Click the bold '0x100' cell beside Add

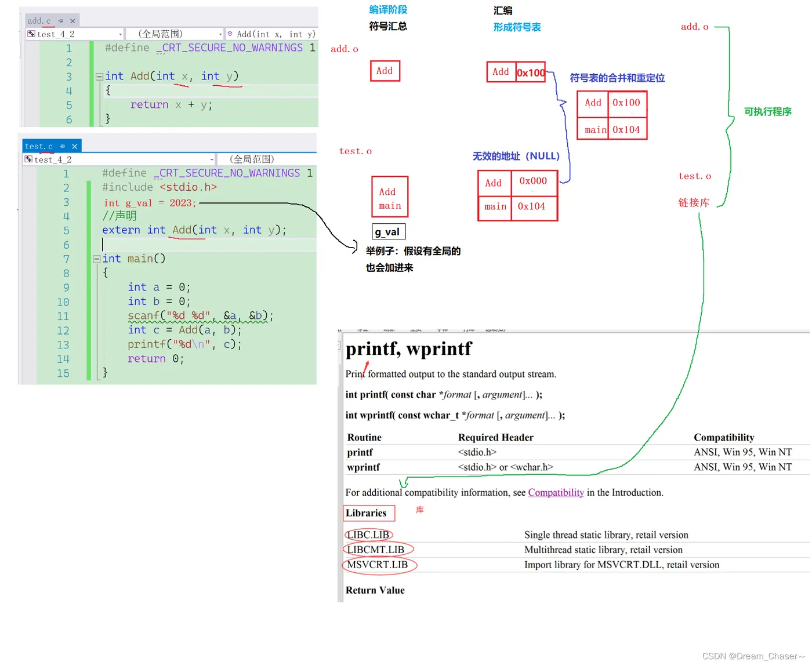(531, 72)
